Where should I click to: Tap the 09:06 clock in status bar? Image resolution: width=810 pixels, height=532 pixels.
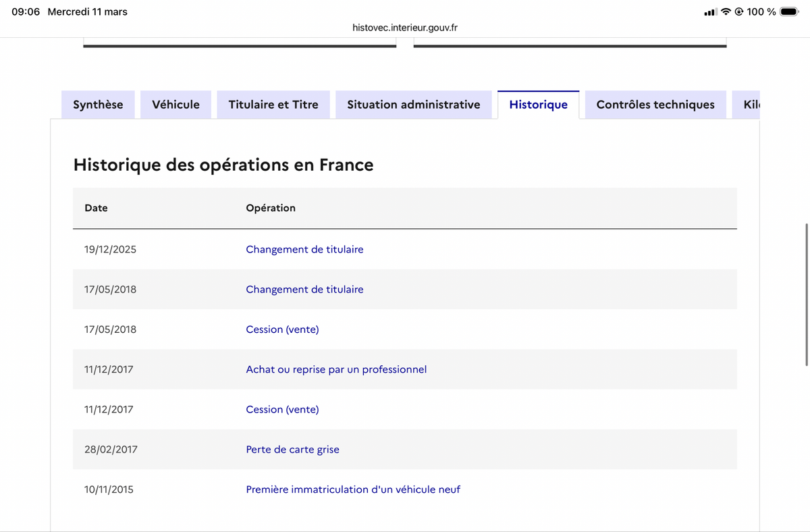26,11
